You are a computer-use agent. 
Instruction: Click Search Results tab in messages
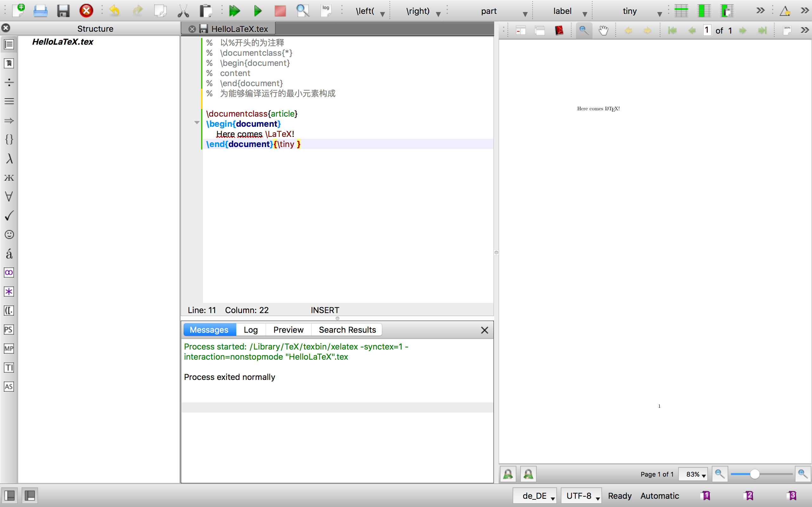click(x=347, y=330)
